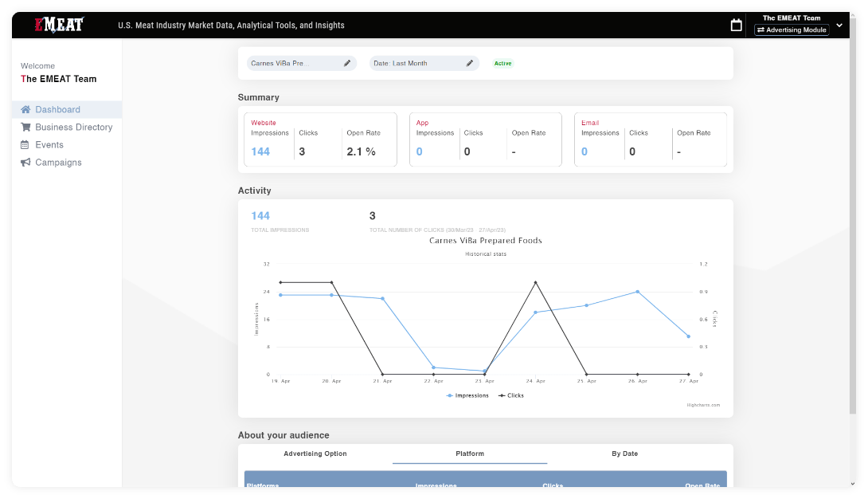The height and width of the screenshot is (499, 868).
Task: Toggle Clicks series in chart legend
Action: (x=511, y=395)
